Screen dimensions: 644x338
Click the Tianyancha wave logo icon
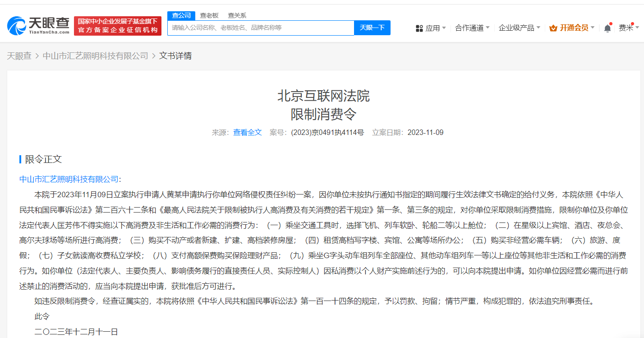tap(16, 25)
